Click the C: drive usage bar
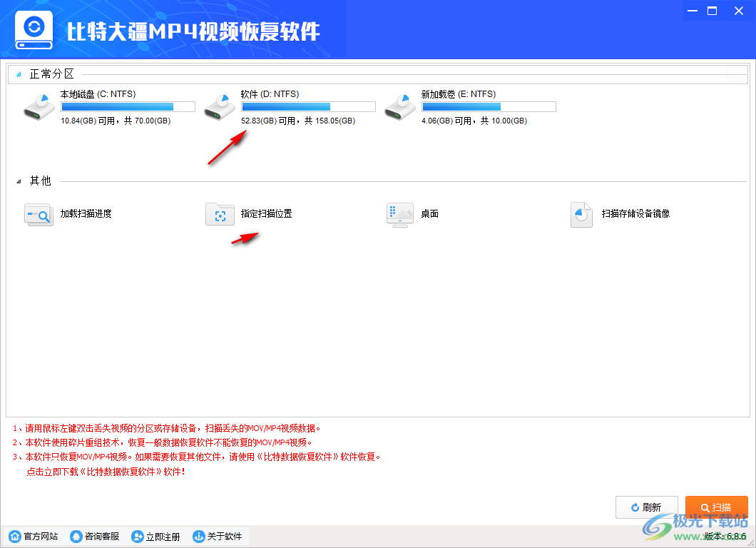The width and height of the screenshot is (756, 548). pyautogui.click(x=128, y=106)
